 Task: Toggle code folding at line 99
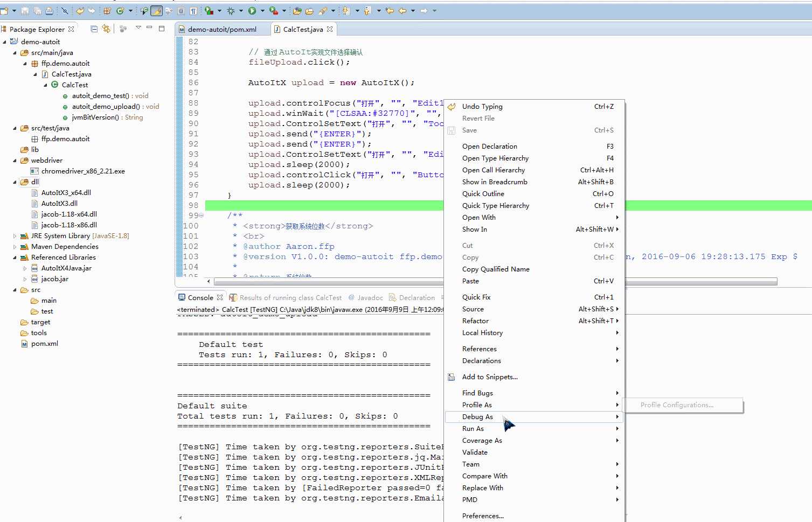pos(202,215)
